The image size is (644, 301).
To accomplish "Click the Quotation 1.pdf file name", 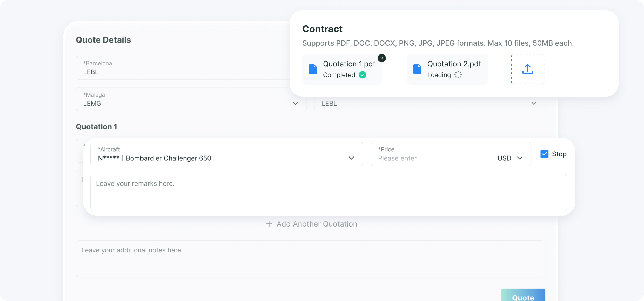I will [349, 64].
